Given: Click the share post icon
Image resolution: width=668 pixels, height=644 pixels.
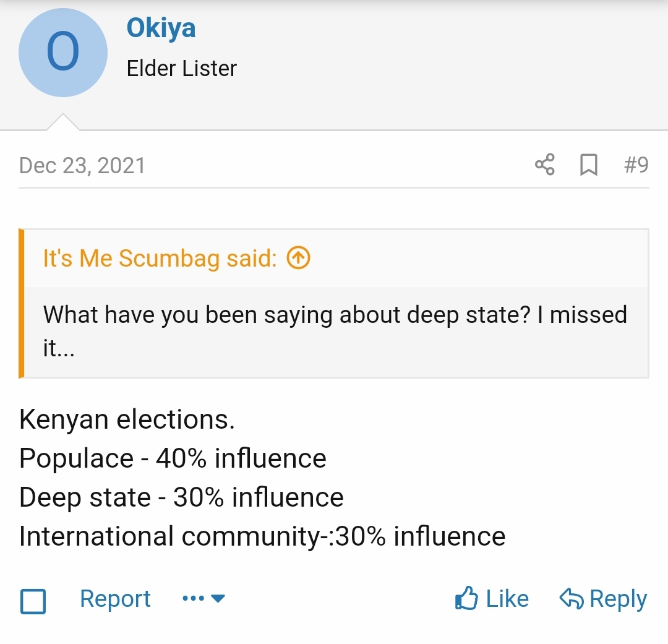Looking at the screenshot, I should [x=544, y=165].
